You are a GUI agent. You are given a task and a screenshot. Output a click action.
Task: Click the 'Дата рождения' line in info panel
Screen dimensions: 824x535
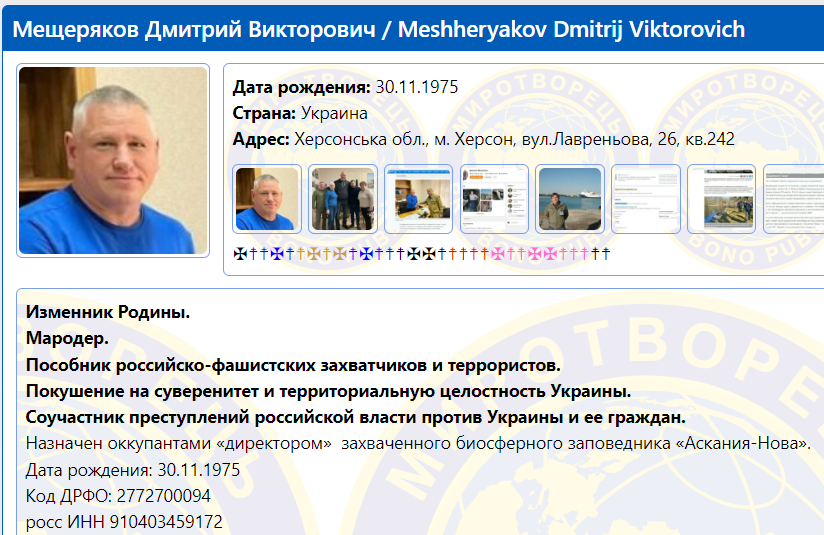[345, 87]
